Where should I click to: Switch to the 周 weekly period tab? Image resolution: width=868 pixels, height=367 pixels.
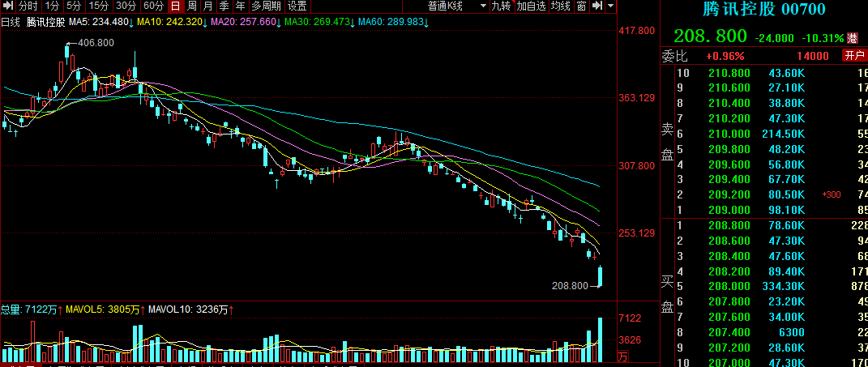[192, 6]
